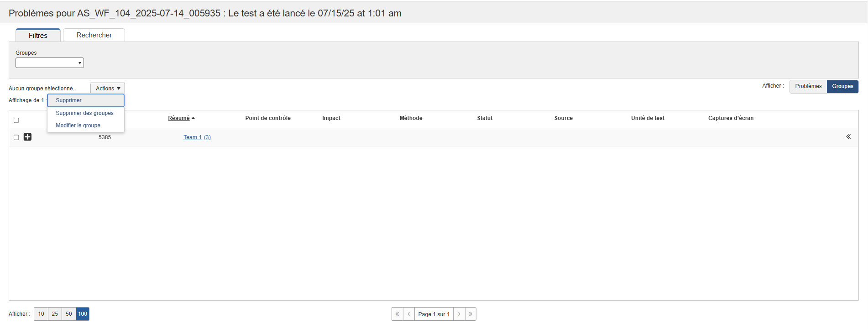
Task: Open the Team 1 link
Action: [x=192, y=137]
